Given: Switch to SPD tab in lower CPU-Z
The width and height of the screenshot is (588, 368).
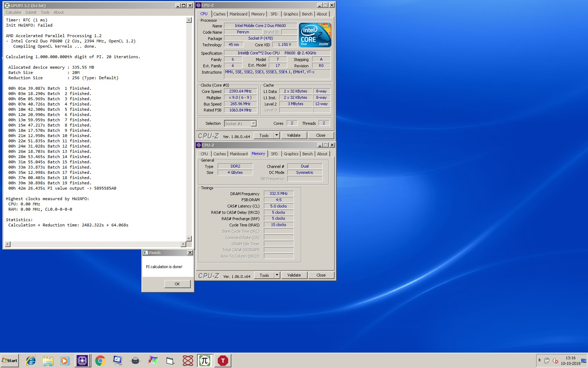Looking at the screenshot, I should [274, 154].
